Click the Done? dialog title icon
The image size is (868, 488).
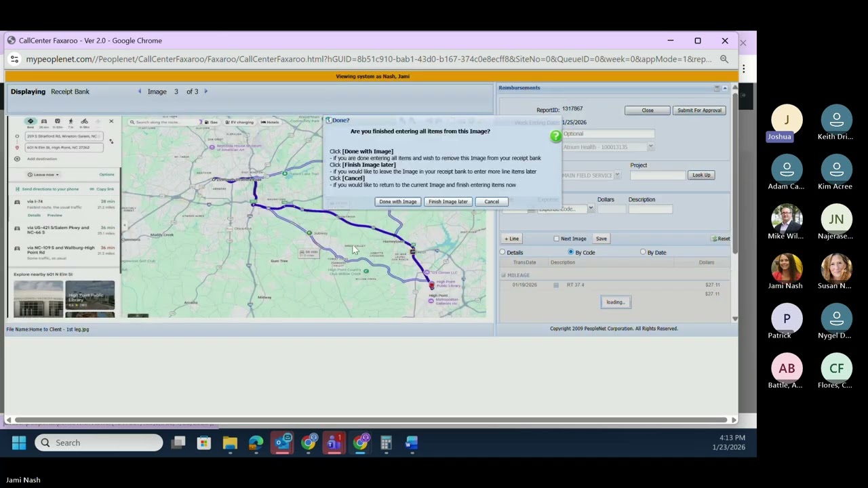328,120
